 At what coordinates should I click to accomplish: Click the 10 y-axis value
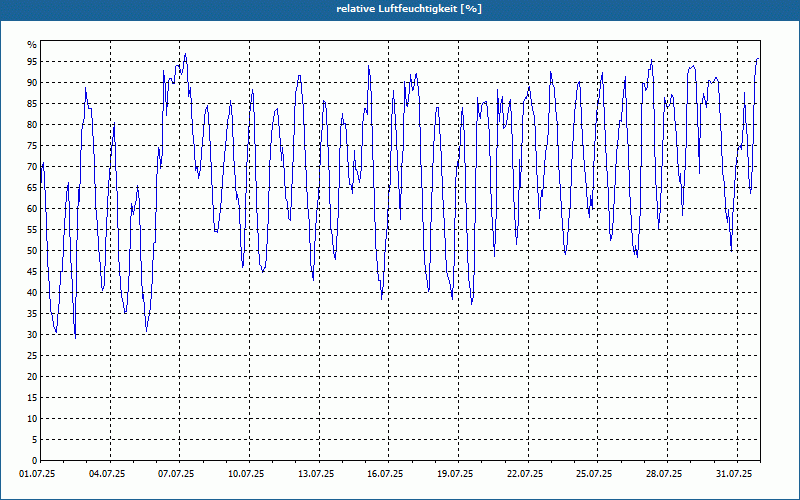32,419
